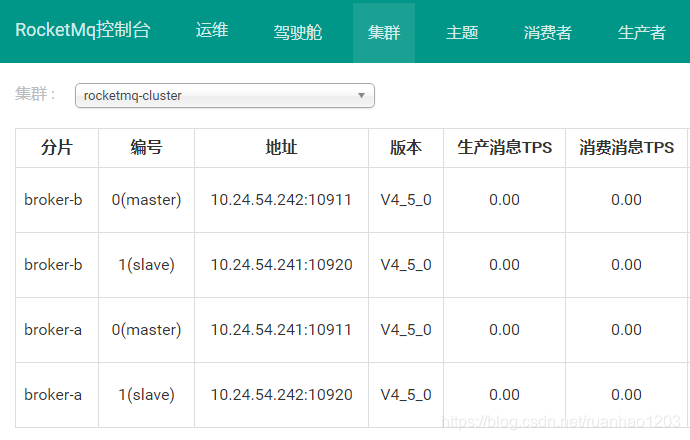Click 生产消息TPS value for 10.24.54.241:10911

[x=504, y=330]
